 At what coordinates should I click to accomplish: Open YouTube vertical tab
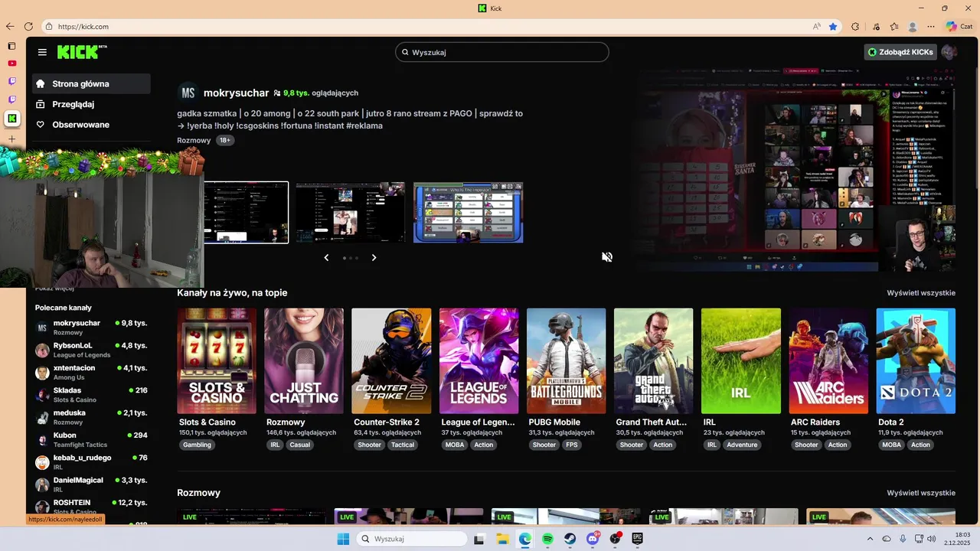pos(11,64)
